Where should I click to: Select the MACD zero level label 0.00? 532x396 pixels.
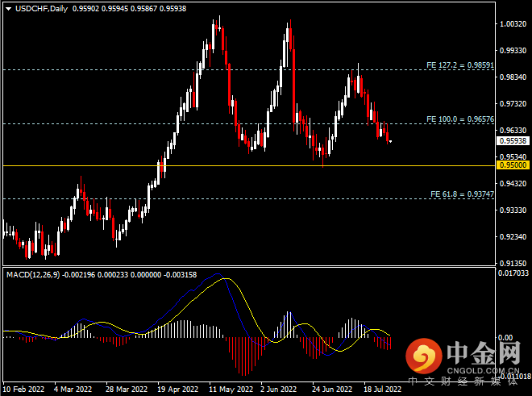[505, 337]
